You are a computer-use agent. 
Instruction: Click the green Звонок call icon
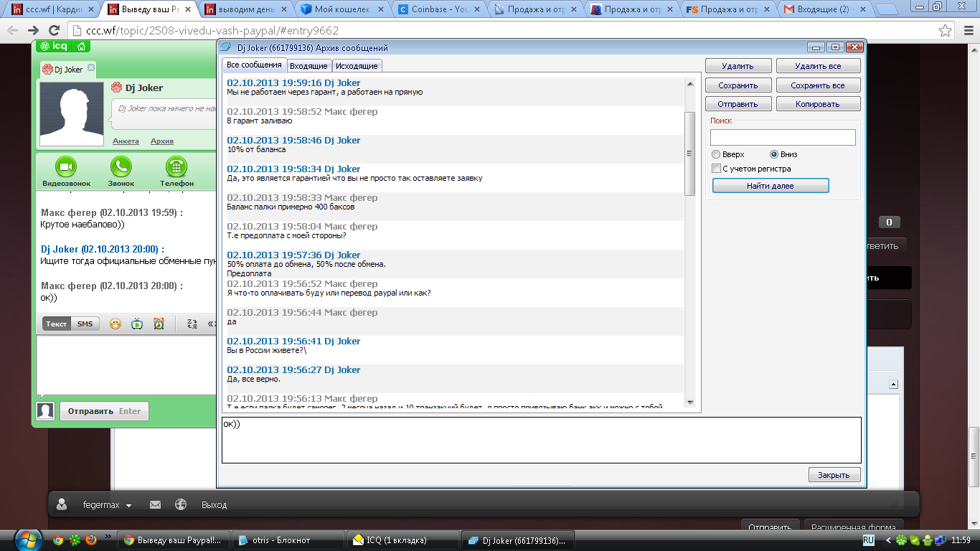121,167
